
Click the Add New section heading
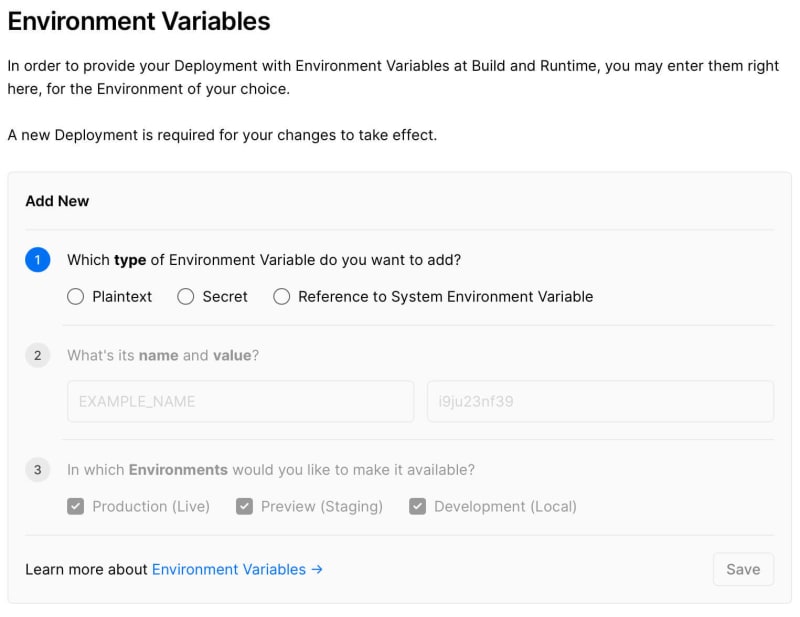click(57, 201)
